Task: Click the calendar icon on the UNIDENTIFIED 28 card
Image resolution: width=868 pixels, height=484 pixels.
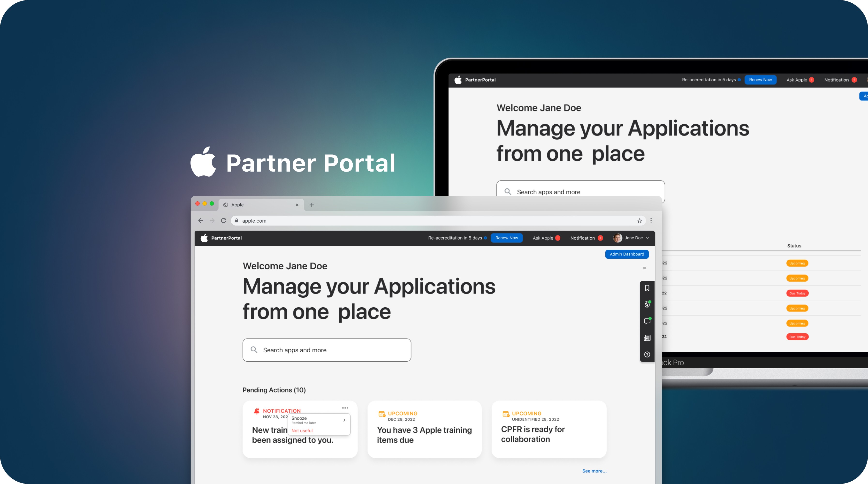Action: [506, 414]
